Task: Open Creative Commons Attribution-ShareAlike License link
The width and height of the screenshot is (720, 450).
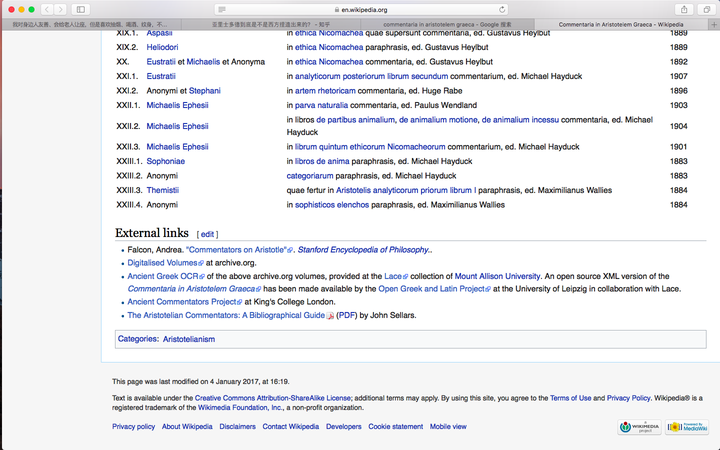Action: (x=273, y=398)
